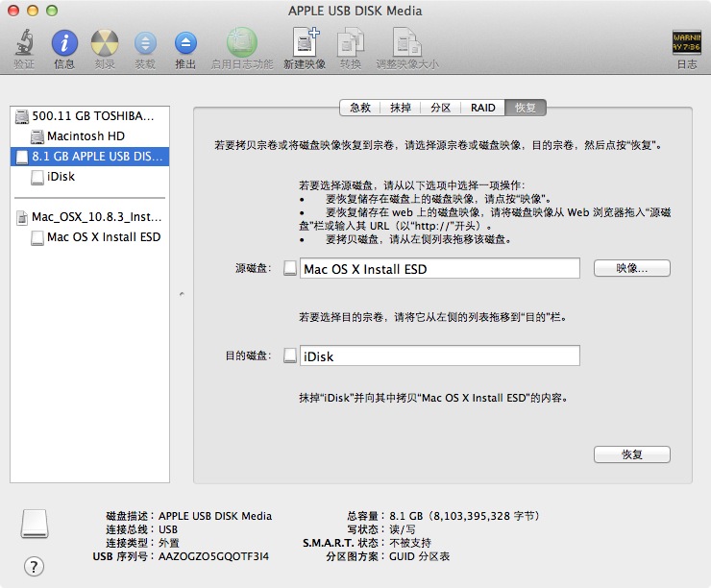Click the Restore (恢复) button at bottom
Screen dimensions: 711x588
pyautogui.click(x=631, y=454)
